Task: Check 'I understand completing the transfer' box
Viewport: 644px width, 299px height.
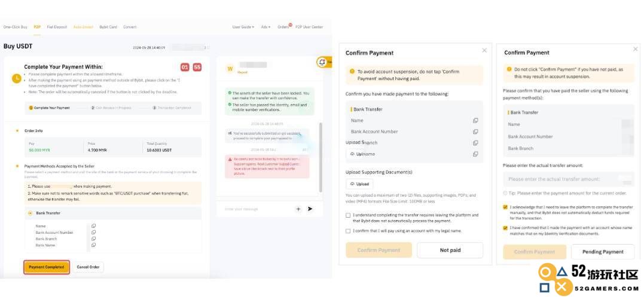Action: click(348, 215)
